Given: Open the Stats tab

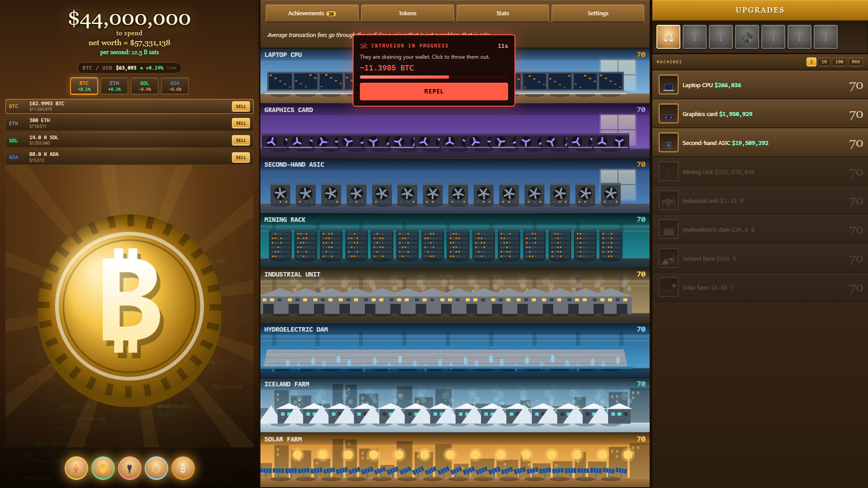Looking at the screenshot, I should (503, 14).
